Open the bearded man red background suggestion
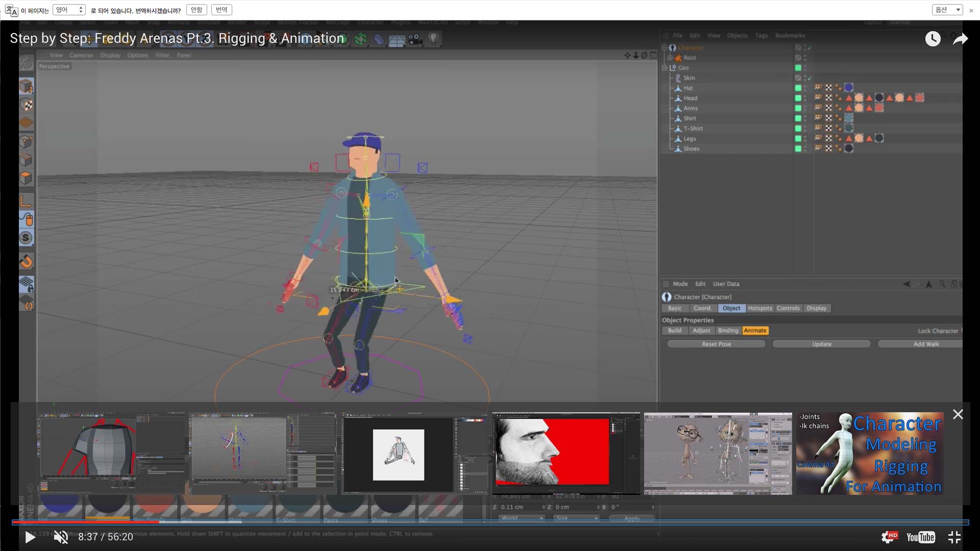The image size is (980, 551). coord(566,453)
